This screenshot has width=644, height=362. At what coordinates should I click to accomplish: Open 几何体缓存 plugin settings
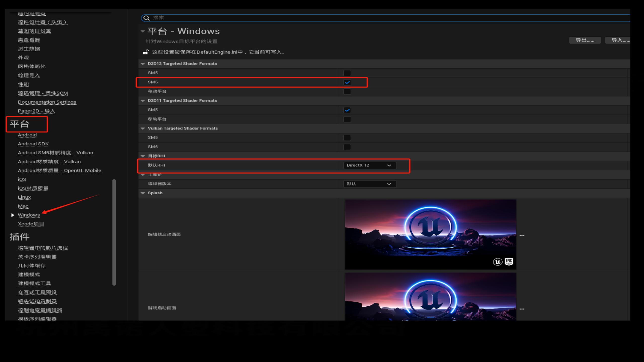(x=32, y=266)
